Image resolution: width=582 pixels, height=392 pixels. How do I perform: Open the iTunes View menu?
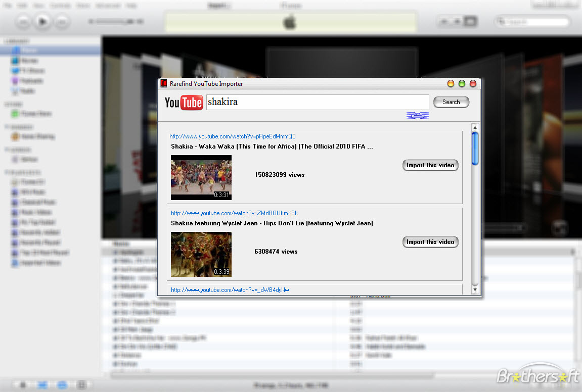pos(39,6)
